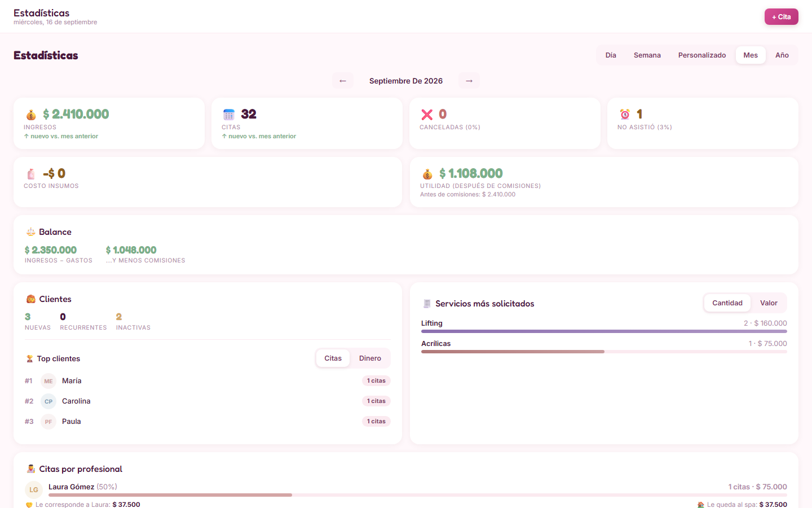Select the Personalizado period tab

click(x=702, y=55)
